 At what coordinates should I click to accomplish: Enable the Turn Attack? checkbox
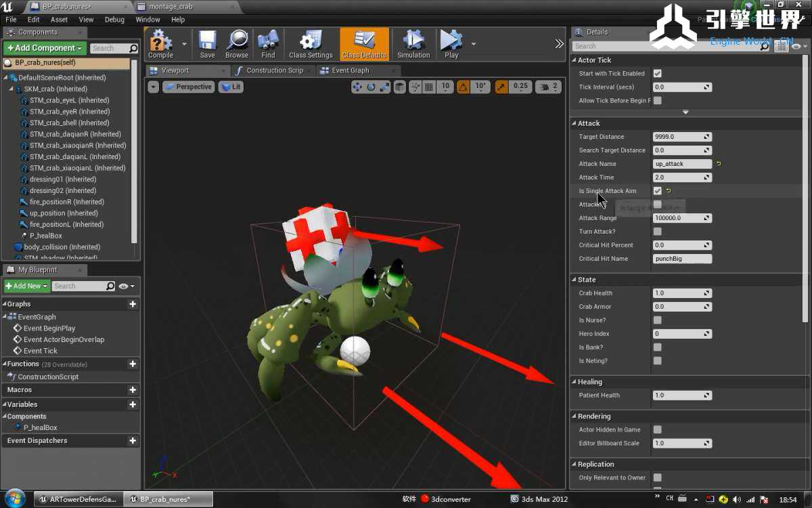coord(657,232)
